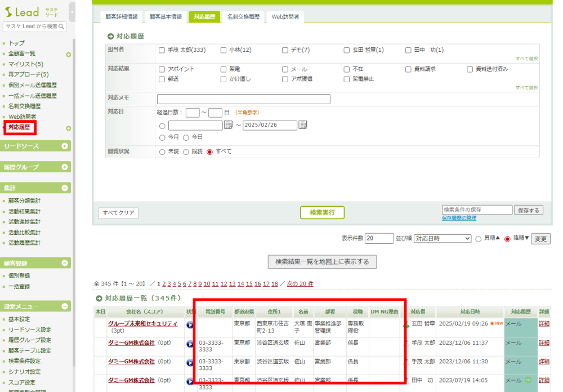Check the アポイント result checkbox
The height and width of the screenshot is (392, 563).
162,69
